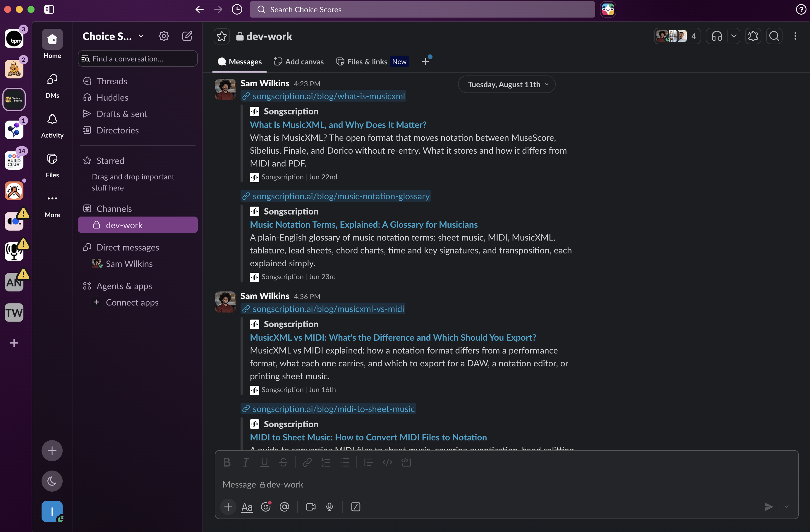Open channel more options menu
Viewport: 810px width, 532px height.
click(x=795, y=36)
